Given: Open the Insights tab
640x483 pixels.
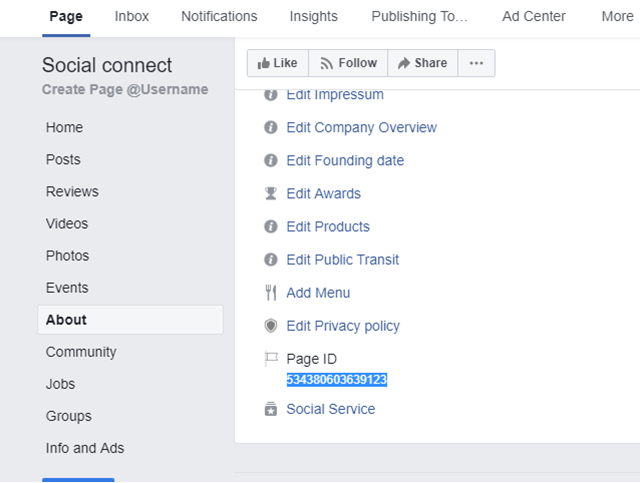Looking at the screenshot, I should [313, 16].
